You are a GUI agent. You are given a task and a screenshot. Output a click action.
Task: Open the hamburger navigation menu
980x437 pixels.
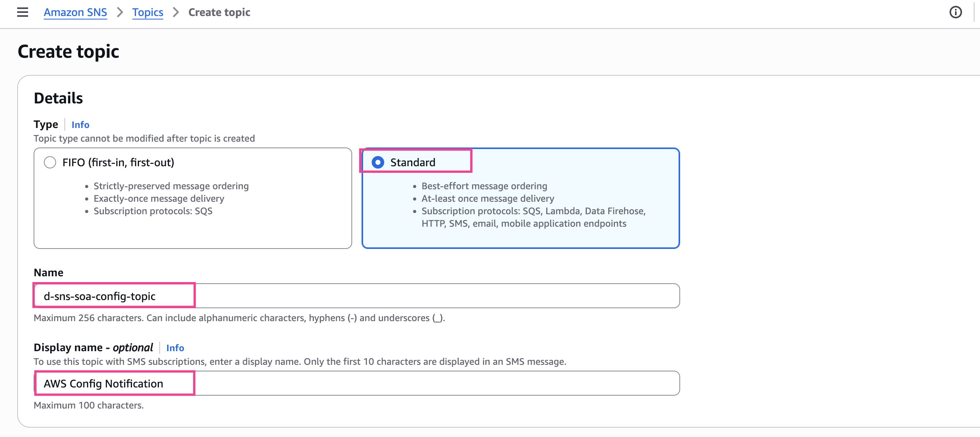[23, 12]
